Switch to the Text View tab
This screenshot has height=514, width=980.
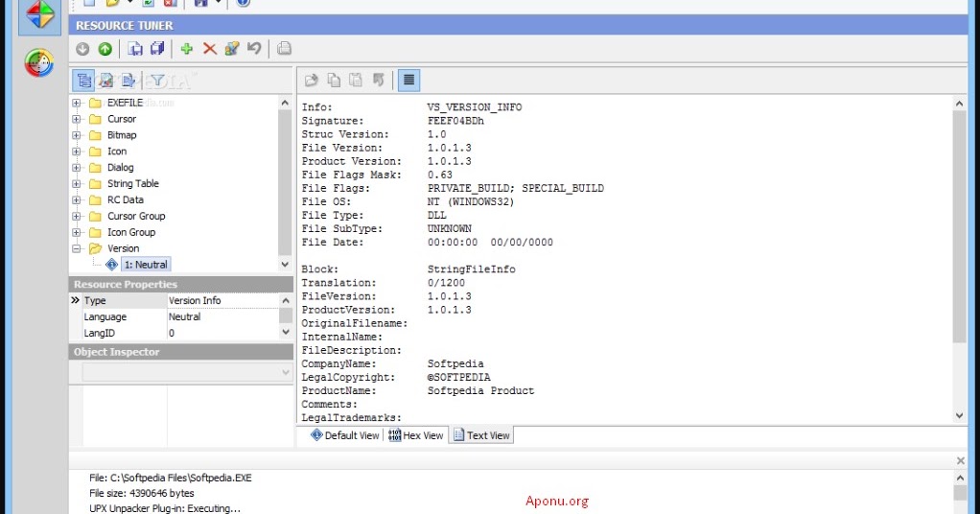(x=481, y=435)
